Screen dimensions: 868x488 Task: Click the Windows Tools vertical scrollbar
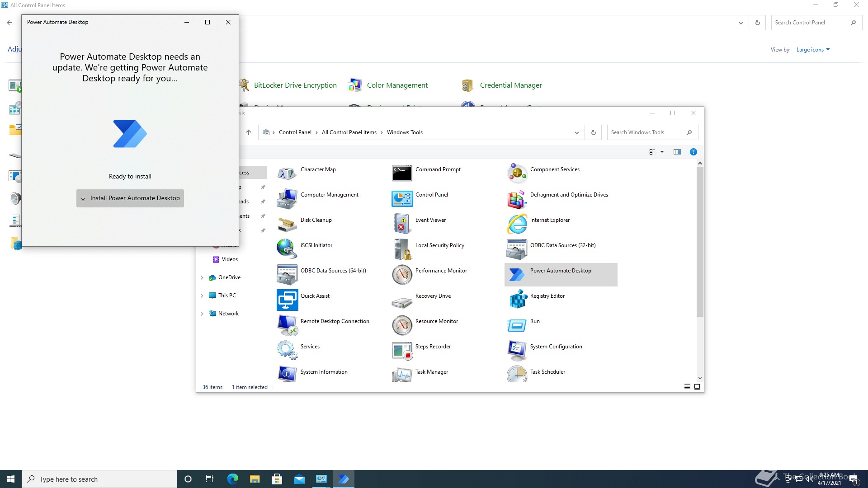tap(700, 242)
